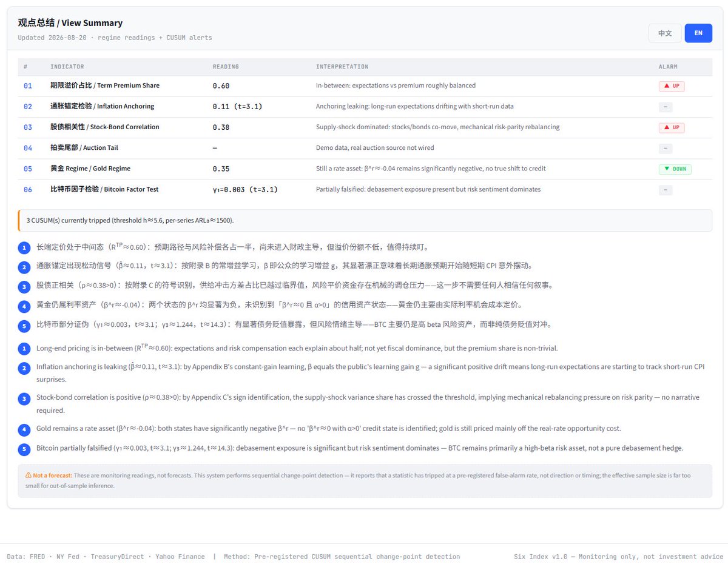Click the UP alarm badge for Term Premium Share
The image size is (728, 564).
[x=672, y=86]
